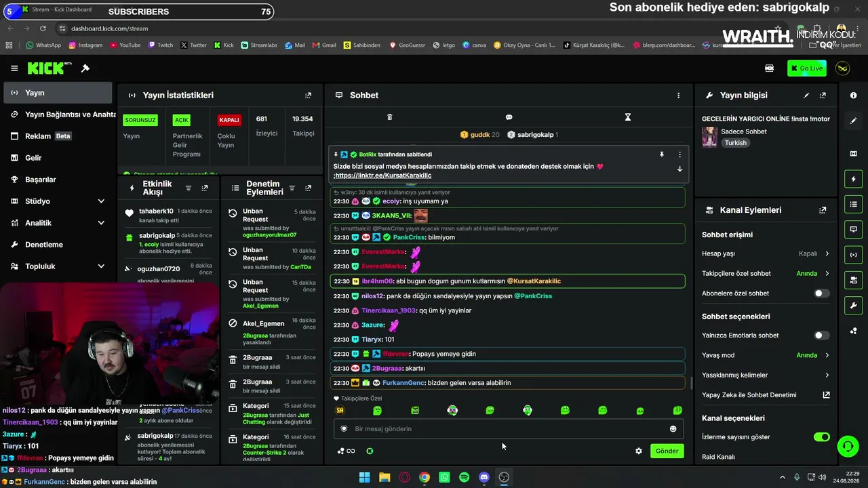Open Spotify from the Windows taskbar
This screenshot has width=868, height=488.
[x=464, y=477]
